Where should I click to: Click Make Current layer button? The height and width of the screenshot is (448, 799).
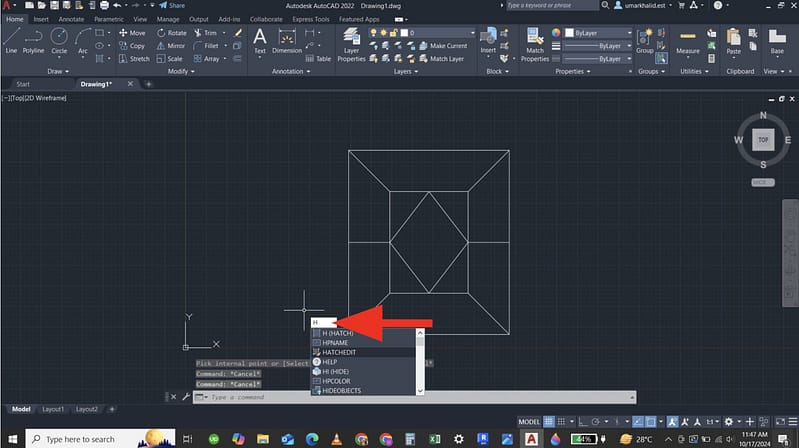(448, 46)
